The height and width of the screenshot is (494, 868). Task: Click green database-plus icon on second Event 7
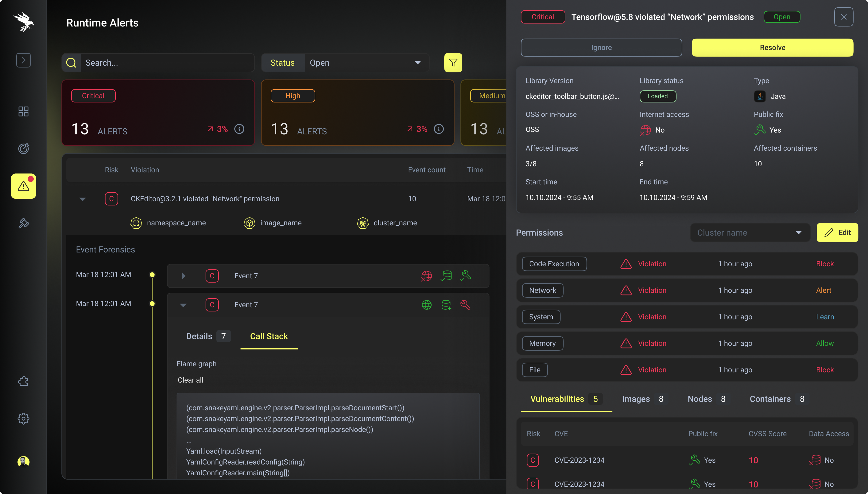point(446,305)
